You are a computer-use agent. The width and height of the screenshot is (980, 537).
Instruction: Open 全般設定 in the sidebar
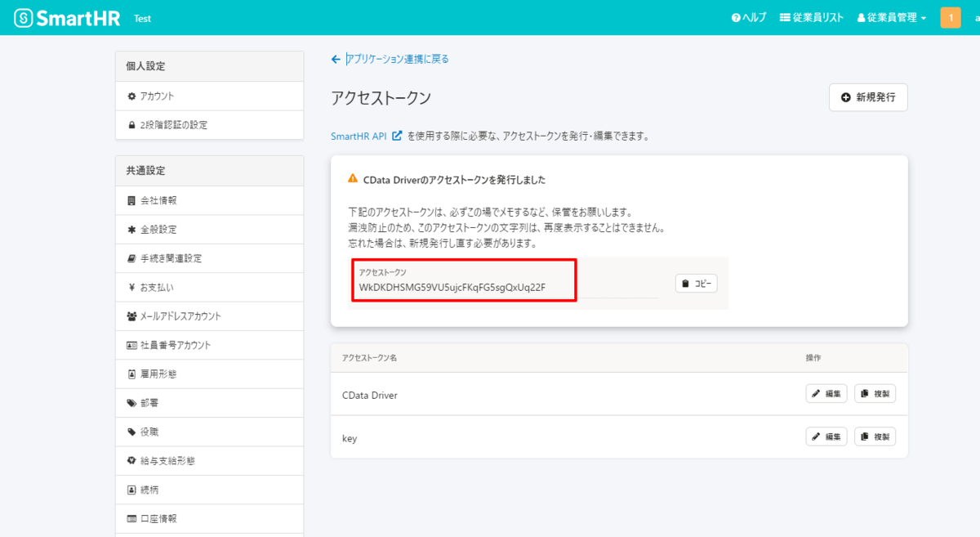(x=210, y=230)
